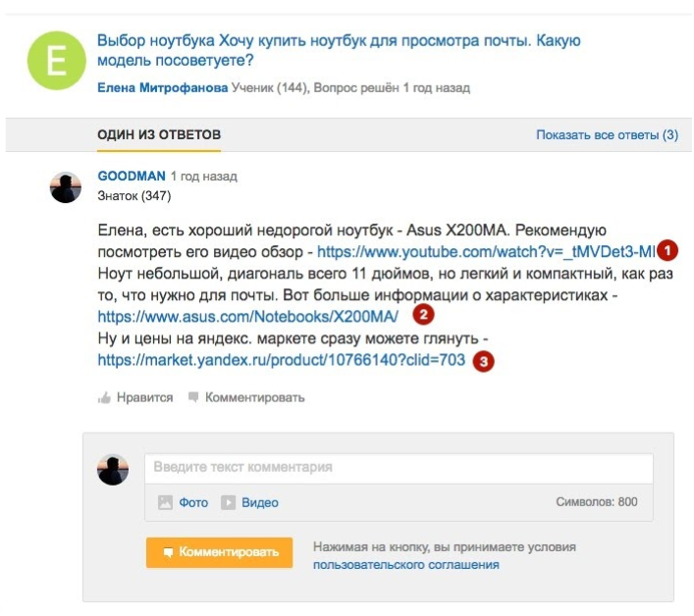The image size is (694, 616).
Task: Open Елена Митрофанова's profile link
Action: (x=162, y=88)
